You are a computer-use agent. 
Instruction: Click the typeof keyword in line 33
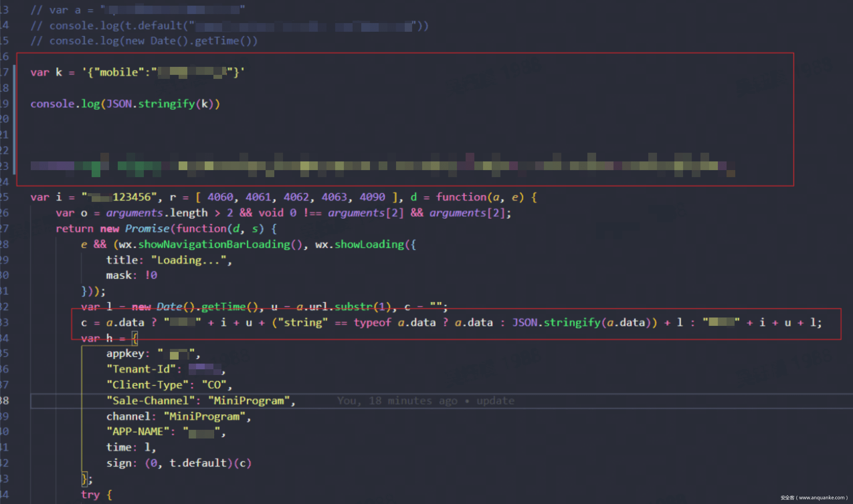pos(372,323)
